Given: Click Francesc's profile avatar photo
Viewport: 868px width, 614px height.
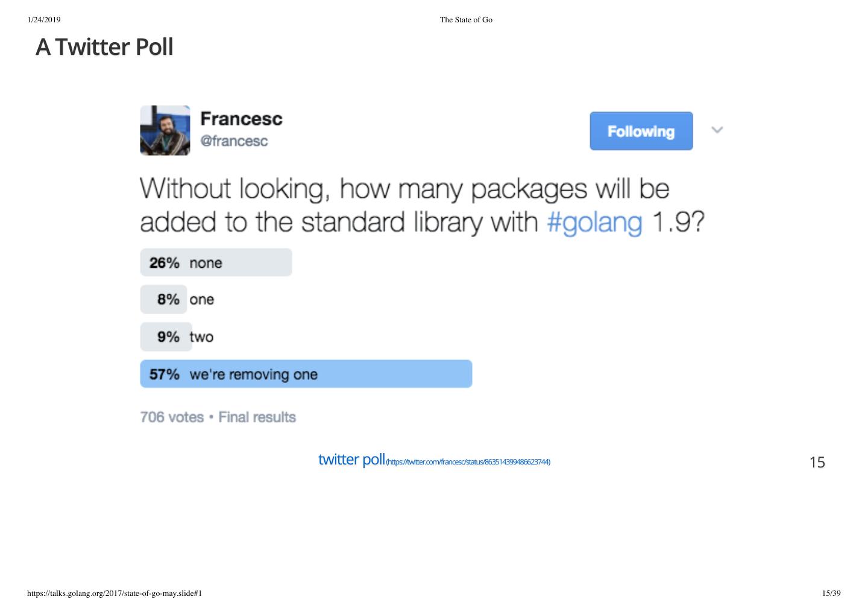Looking at the screenshot, I should [165, 130].
